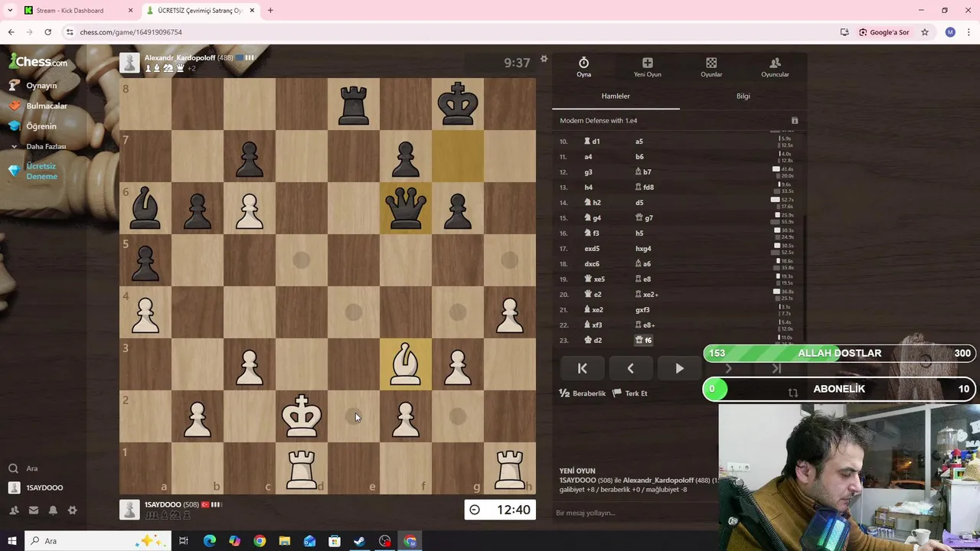The width and height of the screenshot is (980, 551).
Task: Step forward one move
Action: 727,369
